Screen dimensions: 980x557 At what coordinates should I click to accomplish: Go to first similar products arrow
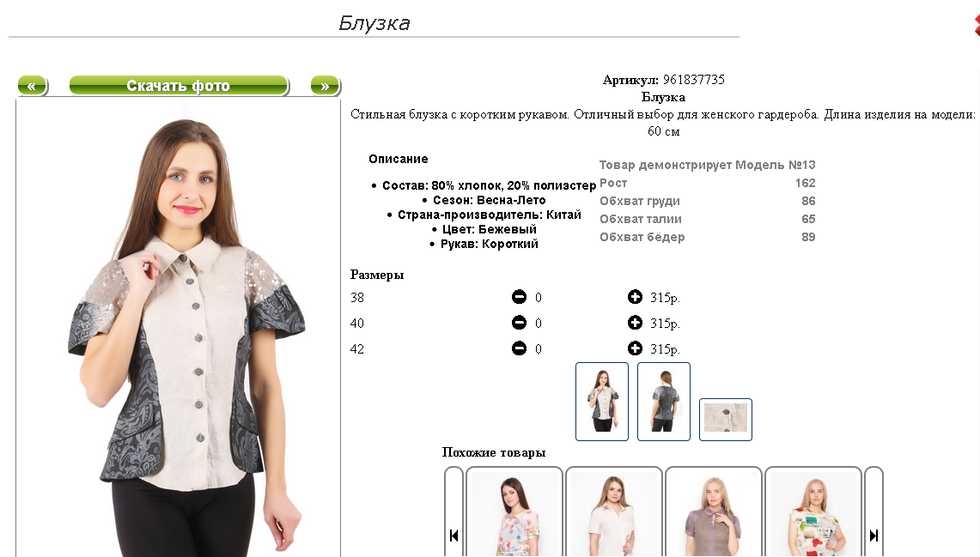453,536
